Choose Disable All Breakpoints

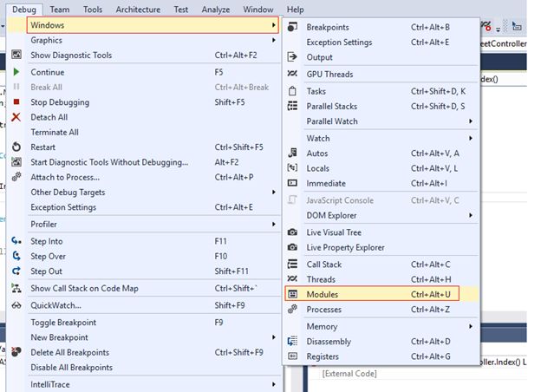pyautogui.click(x=72, y=367)
